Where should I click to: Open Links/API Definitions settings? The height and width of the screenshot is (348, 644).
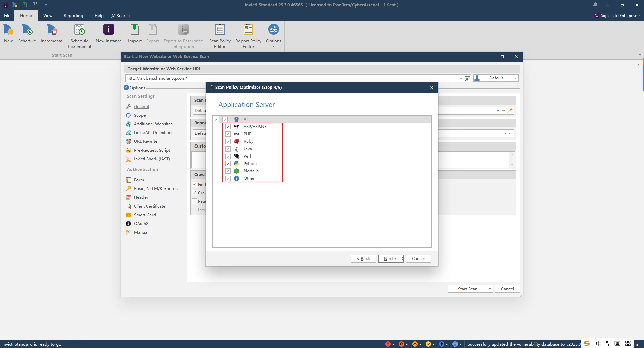pyautogui.click(x=154, y=133)
